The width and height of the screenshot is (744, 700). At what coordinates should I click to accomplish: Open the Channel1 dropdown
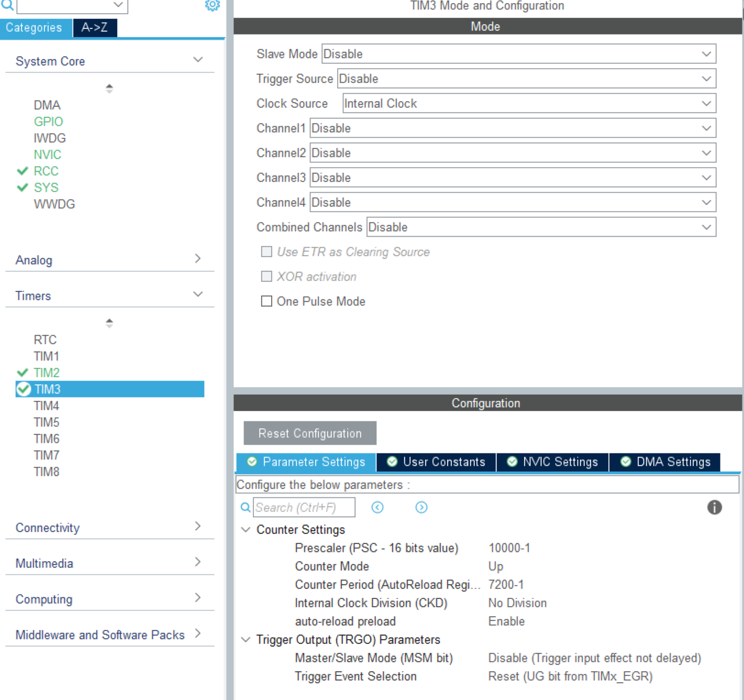click(513, 128)
